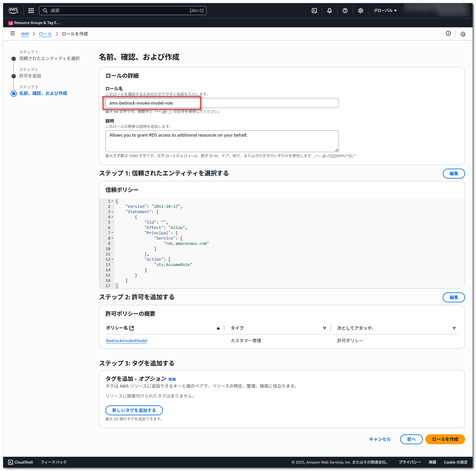Screen dimensions: 476x471
Task: Edit step 1 with 編集 button
Action: [454, 174]
